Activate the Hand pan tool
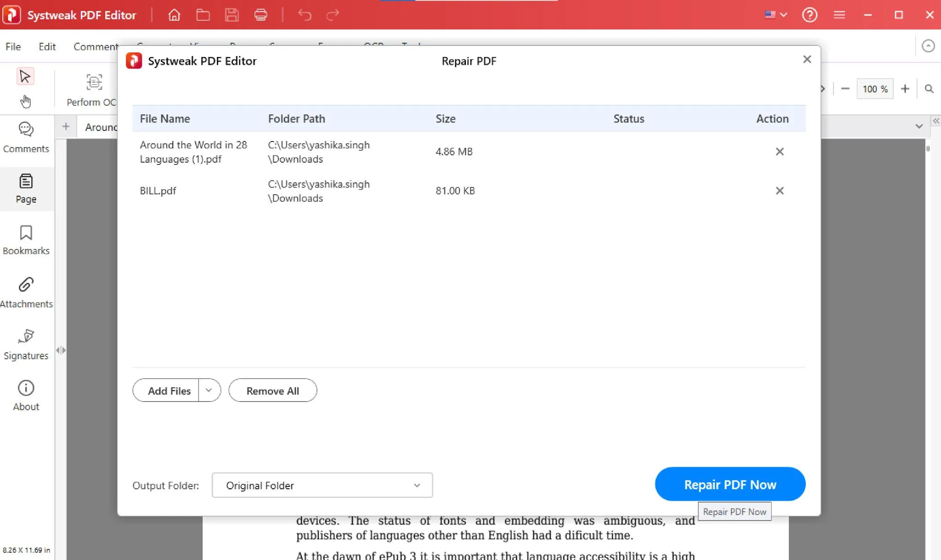Screen dimensions: 941x560 tap(26, 102)
